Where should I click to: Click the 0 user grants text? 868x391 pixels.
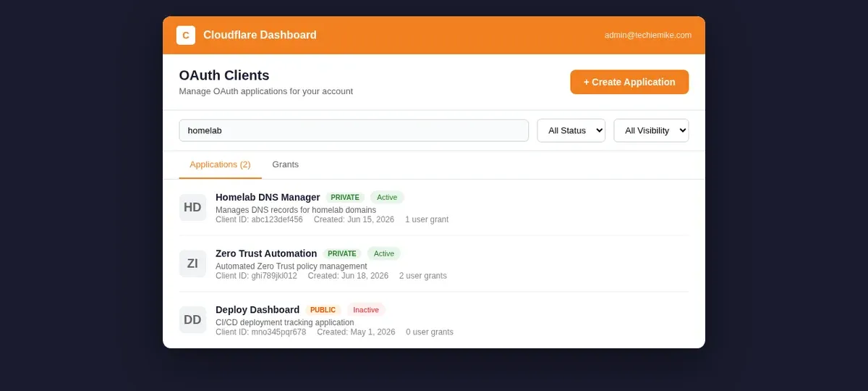coord(430,332)
